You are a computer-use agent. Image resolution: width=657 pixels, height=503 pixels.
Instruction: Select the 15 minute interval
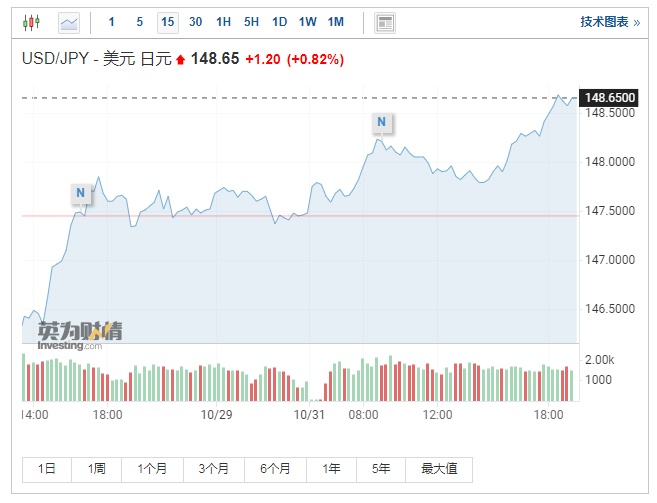point(167,22)
